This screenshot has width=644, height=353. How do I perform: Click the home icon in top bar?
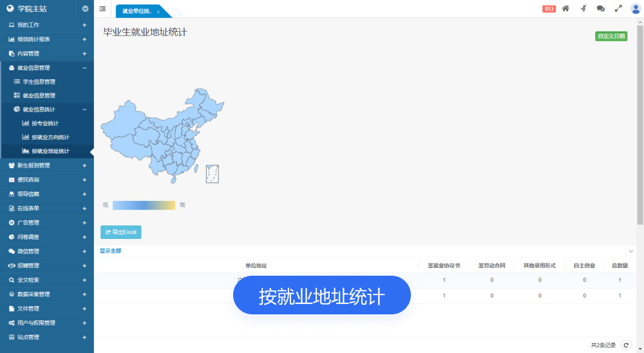(565, 8)
